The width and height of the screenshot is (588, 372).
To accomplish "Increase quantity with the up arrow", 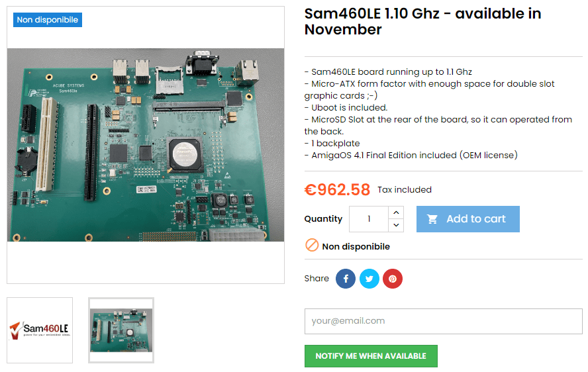I will [x=396, y=212].
